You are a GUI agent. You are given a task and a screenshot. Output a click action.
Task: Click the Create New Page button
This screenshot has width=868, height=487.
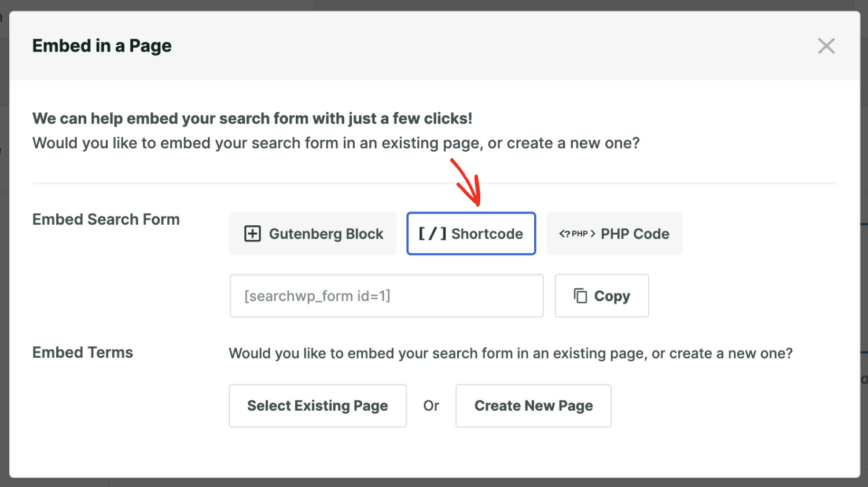click(x=533, y=405)
